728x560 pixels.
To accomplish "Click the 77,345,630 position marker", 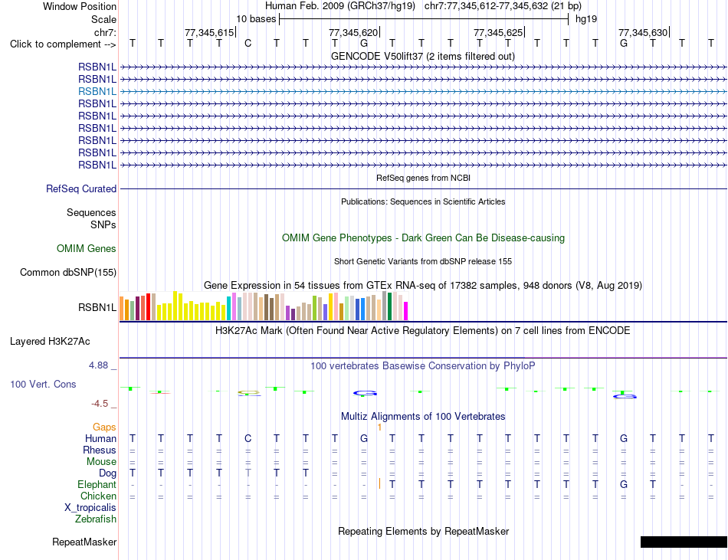I will (643, 32).
